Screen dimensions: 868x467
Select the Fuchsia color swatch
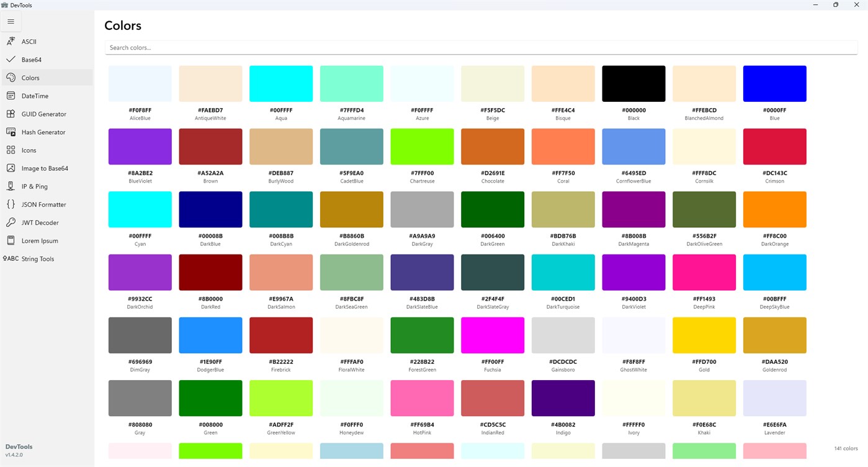point(493,335)
